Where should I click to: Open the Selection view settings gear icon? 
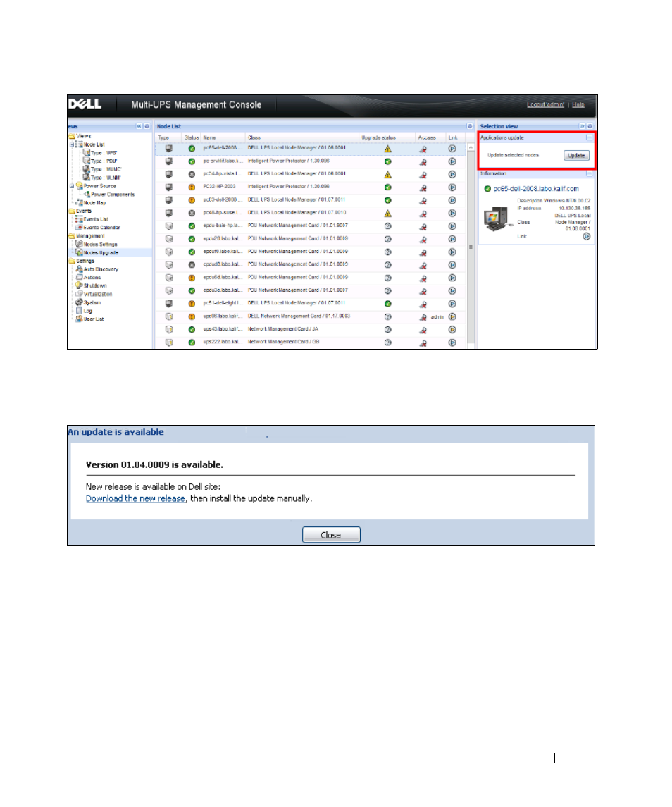[x=590, y=126]
